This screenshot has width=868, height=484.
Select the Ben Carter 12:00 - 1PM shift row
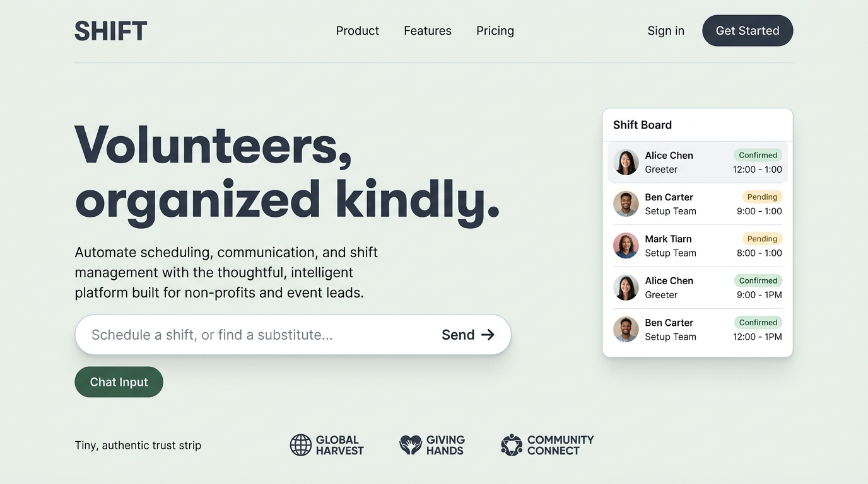pos(697,330)
